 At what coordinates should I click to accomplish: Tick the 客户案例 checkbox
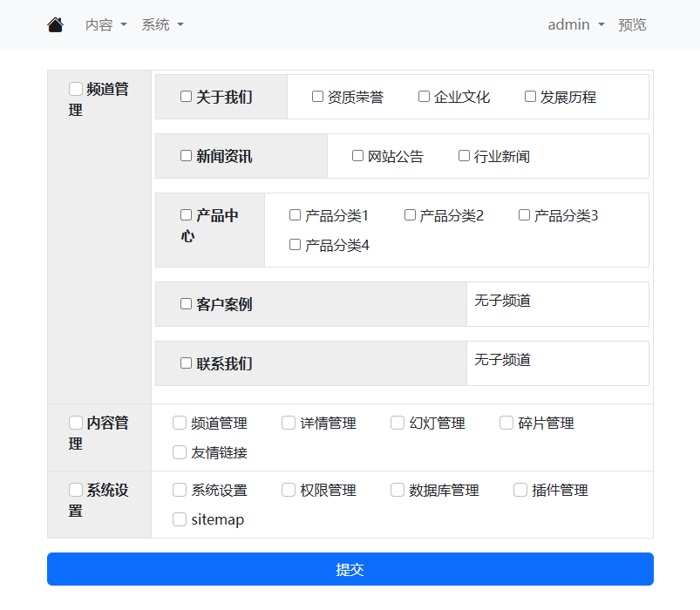(186, 304)
